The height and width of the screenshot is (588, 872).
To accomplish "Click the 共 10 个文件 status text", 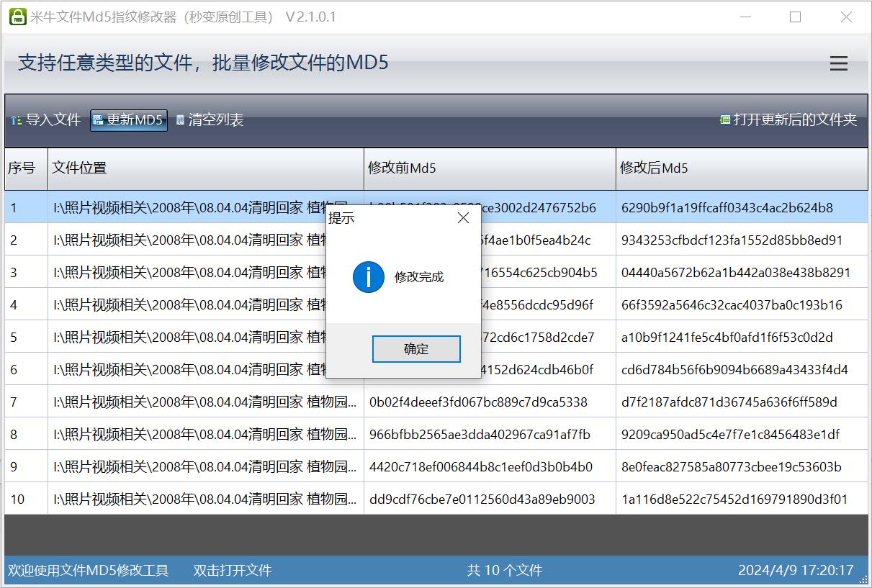I will 503,569.
